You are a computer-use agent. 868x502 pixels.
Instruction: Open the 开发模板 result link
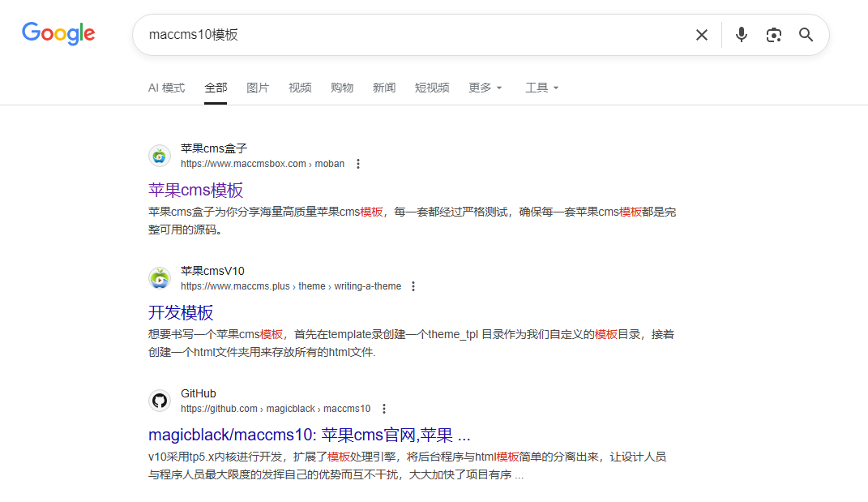(181, 313)
